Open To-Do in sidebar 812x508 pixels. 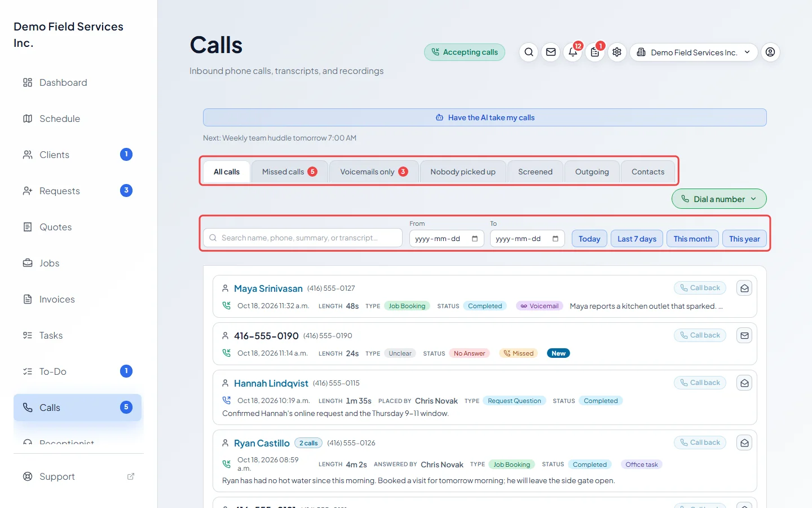[x=77, y=371]
